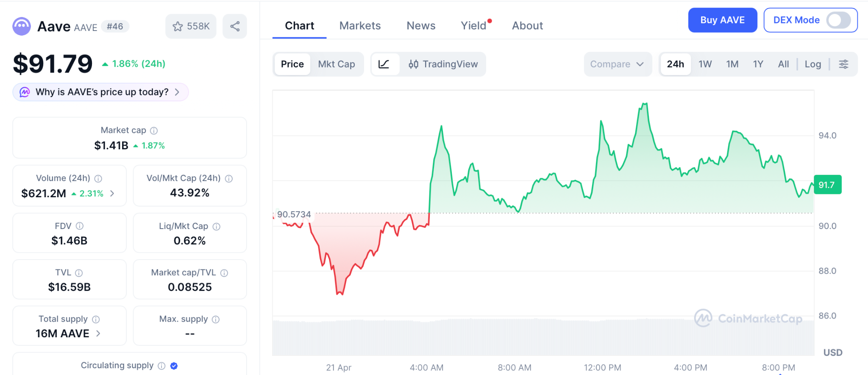Select the 1W time range
Image resolution: width=868 pixels, height=375 pixels.
click(x=705, y=64)
